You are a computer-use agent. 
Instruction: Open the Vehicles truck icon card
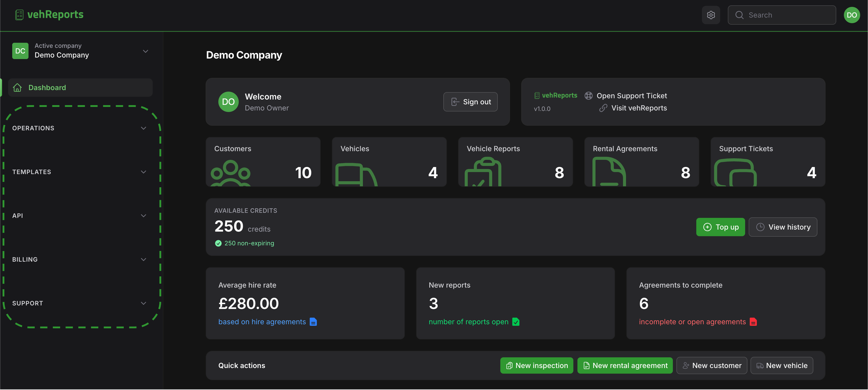[x=389, y=162]
